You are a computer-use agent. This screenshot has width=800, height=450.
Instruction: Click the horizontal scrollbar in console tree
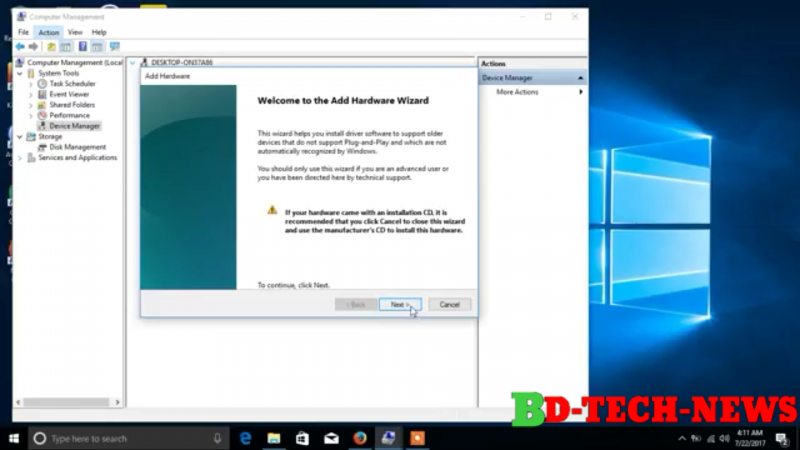(66, 402)
